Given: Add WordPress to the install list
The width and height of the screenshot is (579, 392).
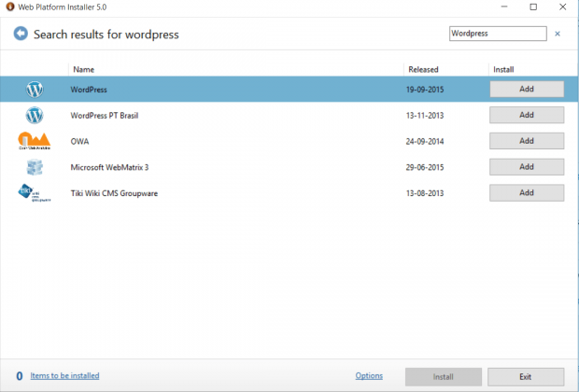Looking at the screenshot, I should click(527, 89).
